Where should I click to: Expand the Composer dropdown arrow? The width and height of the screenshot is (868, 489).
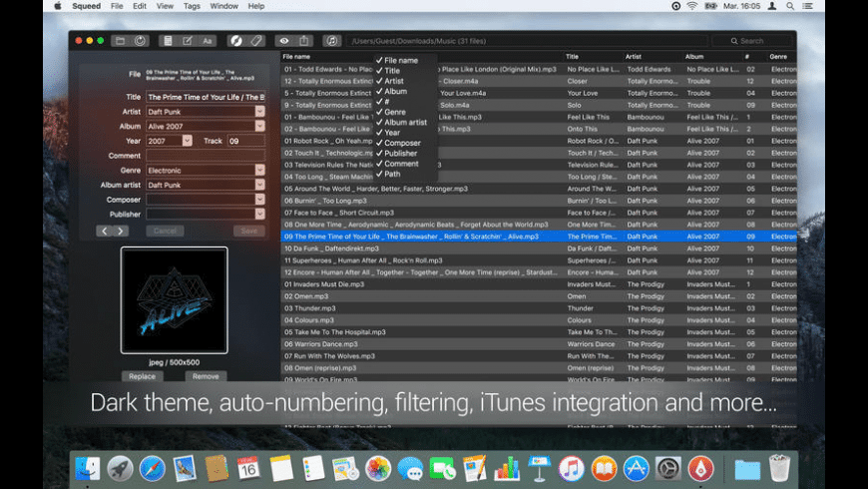tap(259, 200)
